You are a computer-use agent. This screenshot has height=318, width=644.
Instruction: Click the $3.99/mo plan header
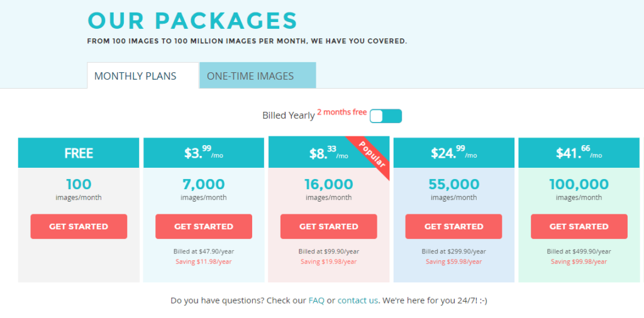(x=204, y=153)
